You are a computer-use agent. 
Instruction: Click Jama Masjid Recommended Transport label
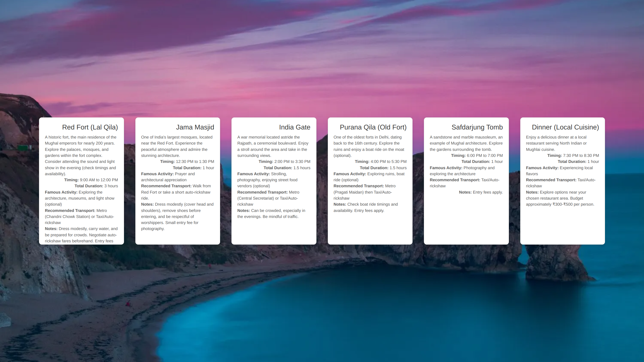[166, 186]
